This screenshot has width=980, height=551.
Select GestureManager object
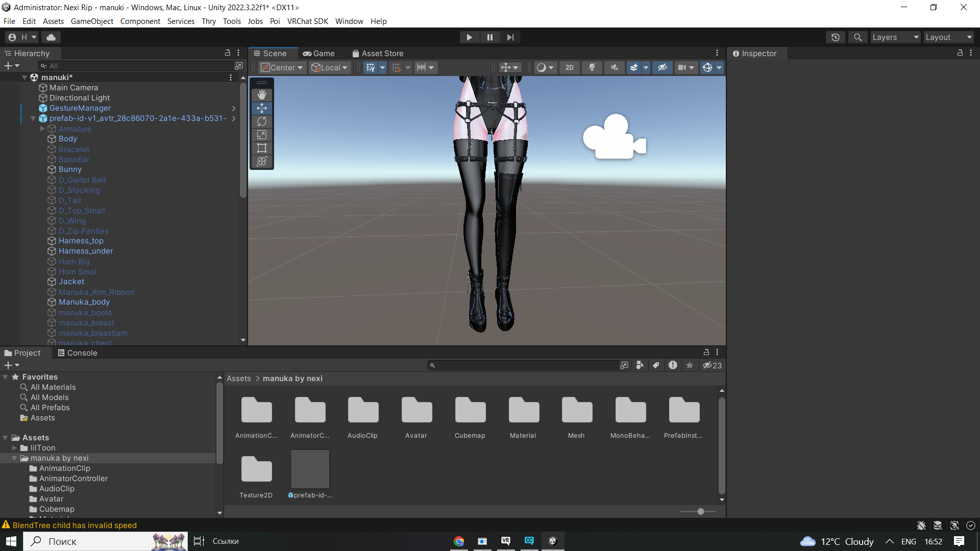(80, 108)
